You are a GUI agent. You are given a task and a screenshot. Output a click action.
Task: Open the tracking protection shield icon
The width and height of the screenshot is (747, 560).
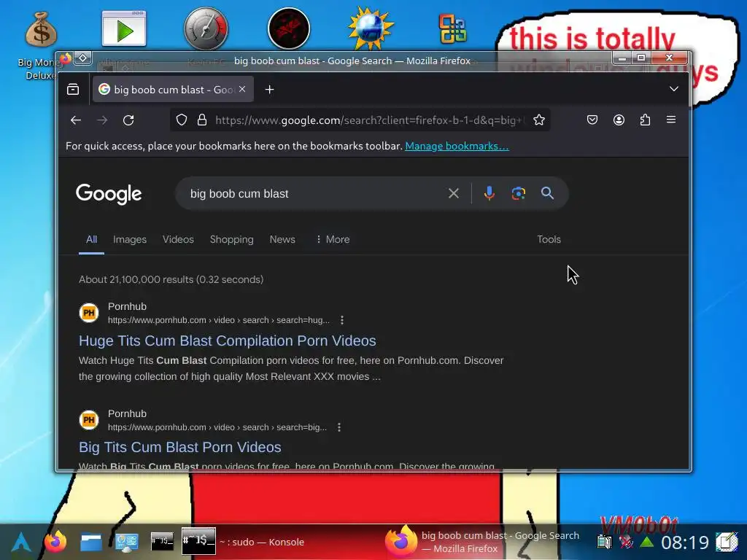pos(182,120)
